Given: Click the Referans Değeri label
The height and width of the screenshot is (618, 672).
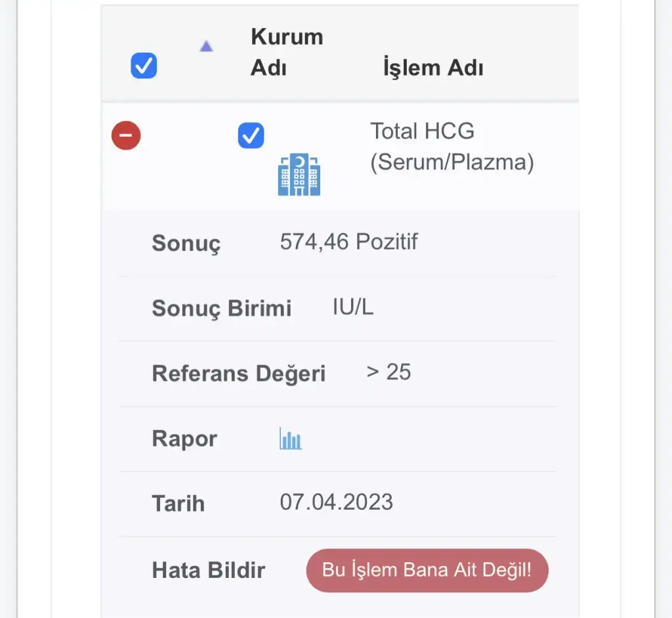Looking at the screenshot, I should point(238,373).
